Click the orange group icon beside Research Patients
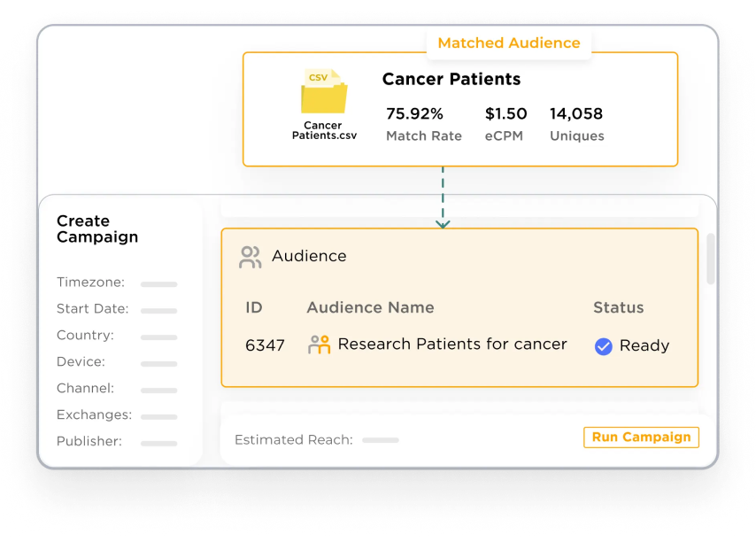756x542 pixels. (319, 345)
